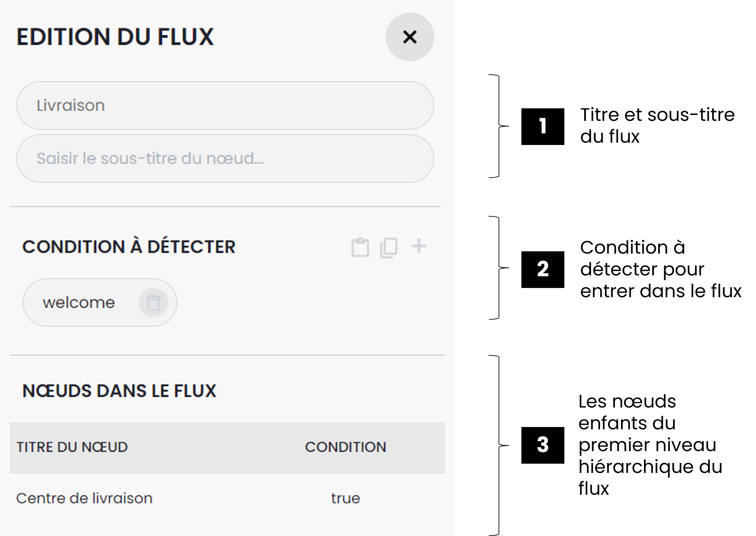Copy conditions using the duplicate icon
Screen dimensions: 756x536
389,247
